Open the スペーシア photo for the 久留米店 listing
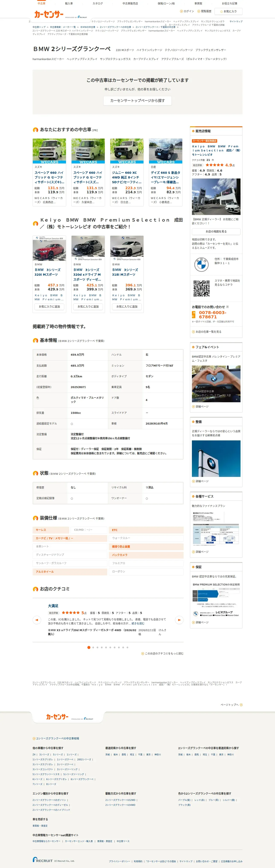This screenshot has height=868, width=275. click(88, 151)
